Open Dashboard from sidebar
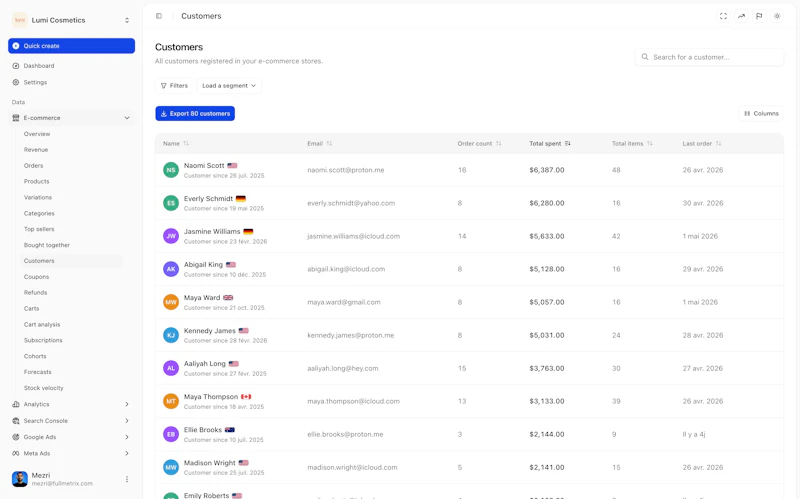The width and height of the screenshot is (800, 499). tap(39, 66)
